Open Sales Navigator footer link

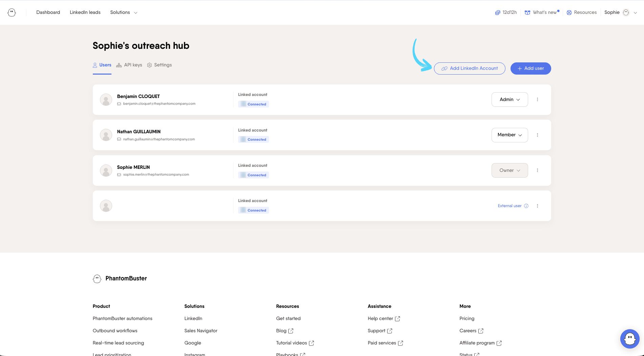[201, 331]
